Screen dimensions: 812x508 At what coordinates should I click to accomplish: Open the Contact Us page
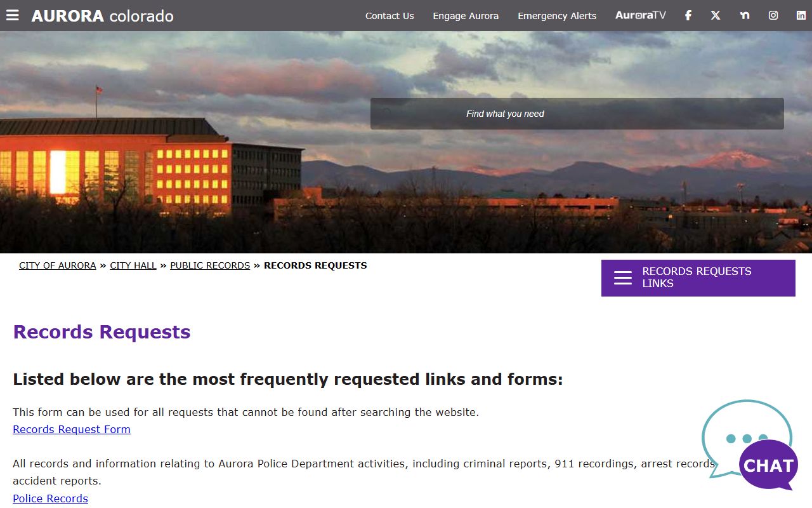(x=390, y=16)
